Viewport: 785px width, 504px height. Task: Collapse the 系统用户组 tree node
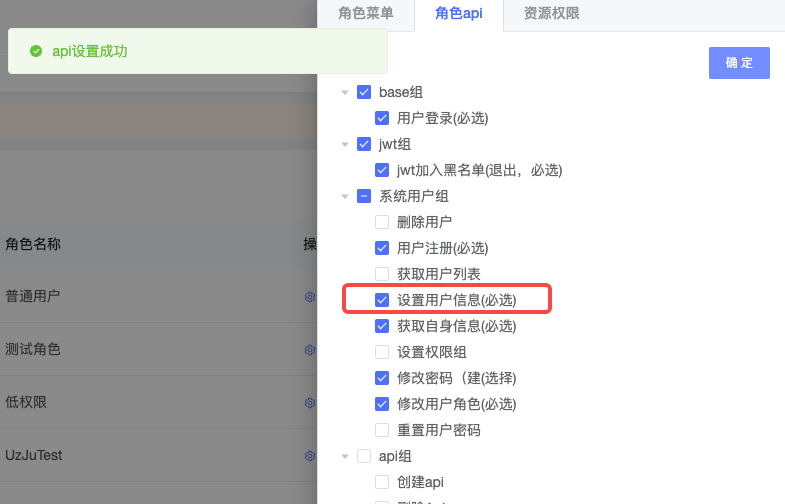point(345,197)
